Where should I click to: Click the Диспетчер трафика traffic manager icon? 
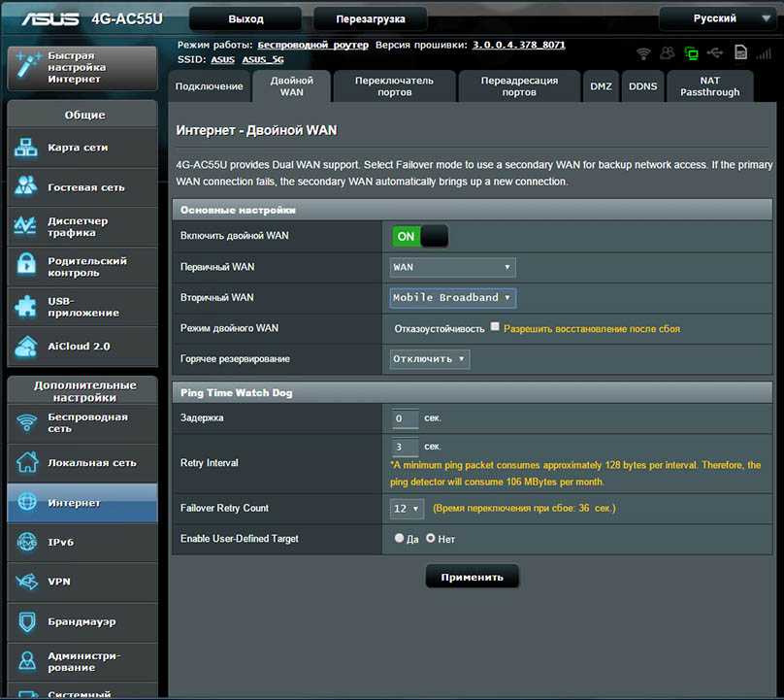(25, 226)
